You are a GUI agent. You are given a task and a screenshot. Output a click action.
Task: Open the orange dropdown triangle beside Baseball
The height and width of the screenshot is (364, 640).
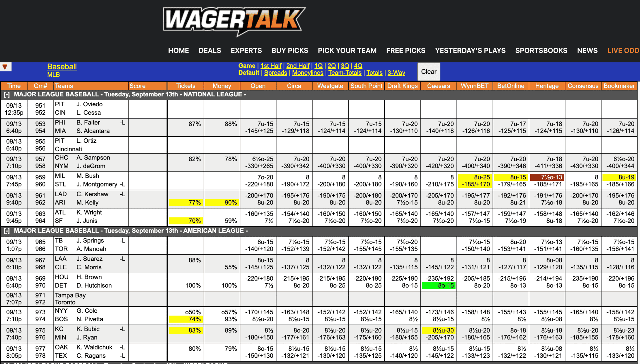pos(5,67)
